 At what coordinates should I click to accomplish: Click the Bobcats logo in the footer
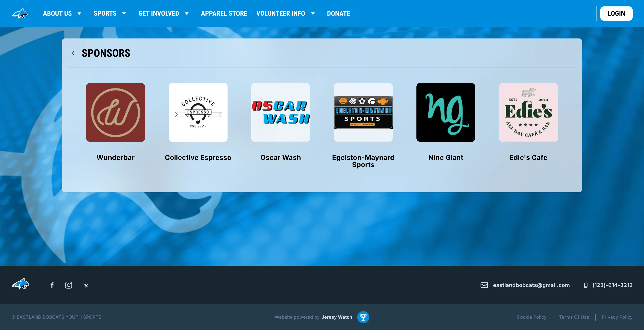coord(20,284)
